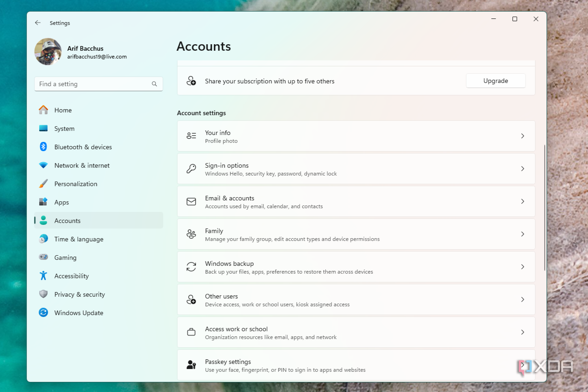Select the Accessibility icon
The width and height of the screenshot is (588, 392).
pyautogui.click(x=43, y=275)
